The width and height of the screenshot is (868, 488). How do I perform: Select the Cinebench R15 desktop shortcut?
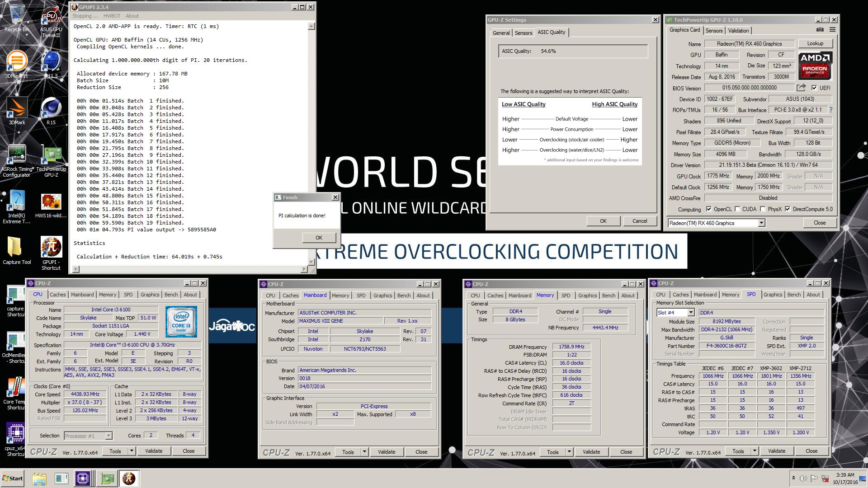[x=51, y=111]
